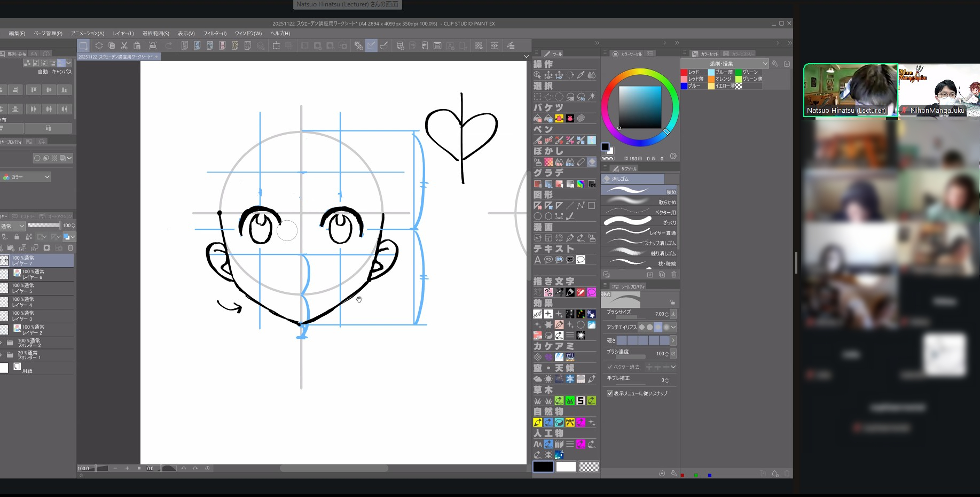Click the wrench icon in the color set panel
This screenshot has width=980, height=497.
point(775,64)
